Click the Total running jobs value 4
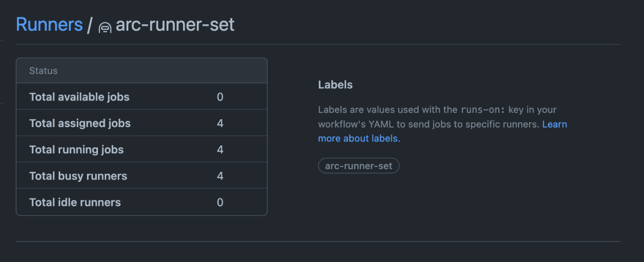The width and height of the screenshot is (644, 262). click(x=220, y=150)
